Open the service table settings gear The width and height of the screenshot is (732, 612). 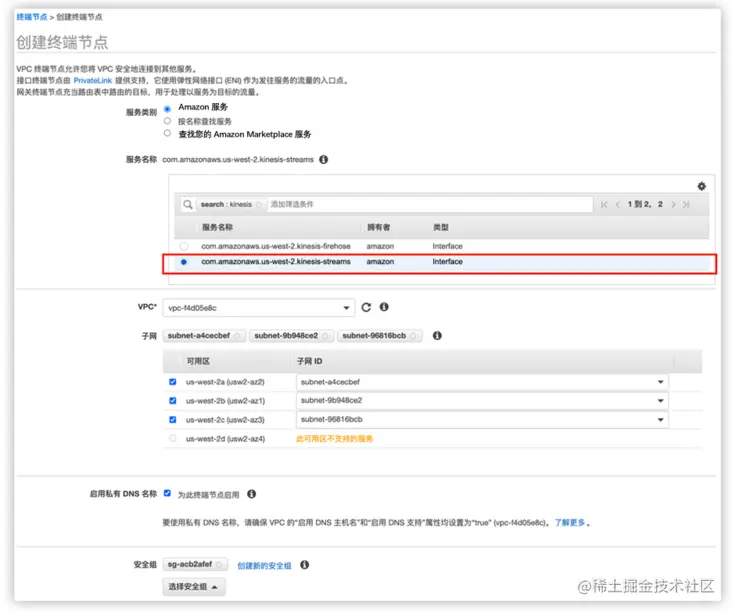tap(701, 186)
